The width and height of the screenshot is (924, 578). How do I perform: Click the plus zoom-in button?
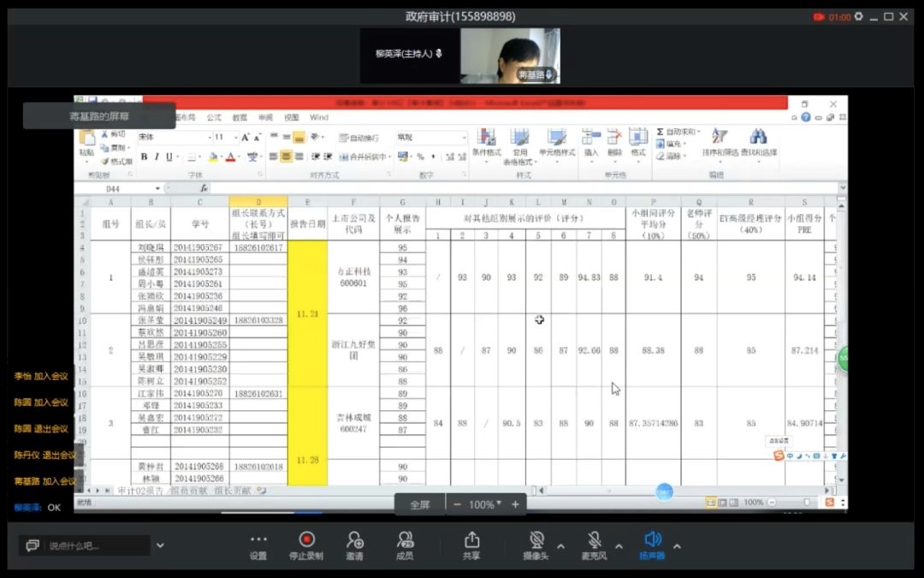515,504
